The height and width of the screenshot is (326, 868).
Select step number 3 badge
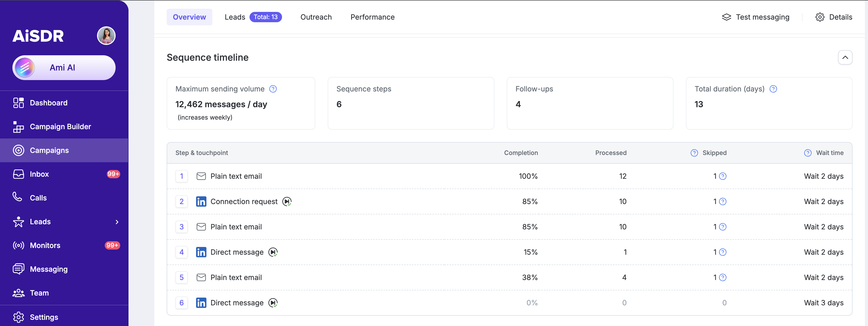tap(182, 227)
